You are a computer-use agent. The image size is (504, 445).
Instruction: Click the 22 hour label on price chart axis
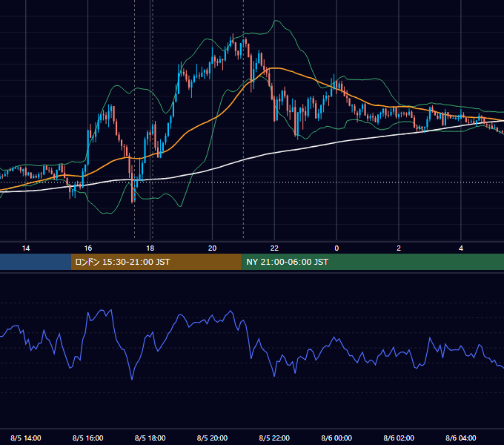[274, 248]
